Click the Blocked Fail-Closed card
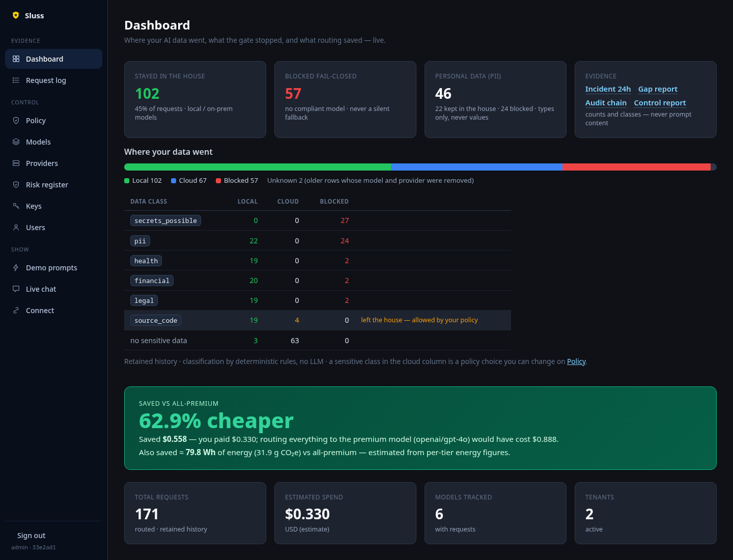This screenshot has width=733, height=560. point(345,100)
